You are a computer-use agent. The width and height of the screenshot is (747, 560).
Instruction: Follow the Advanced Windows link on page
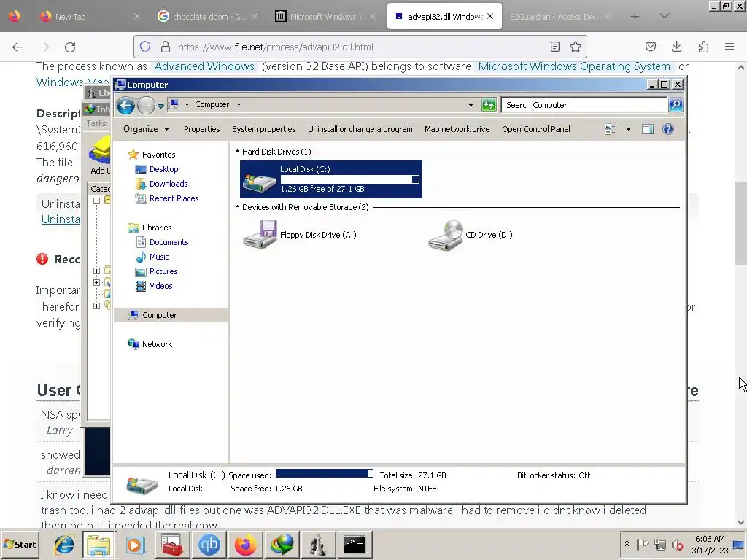tap(204, 66)
